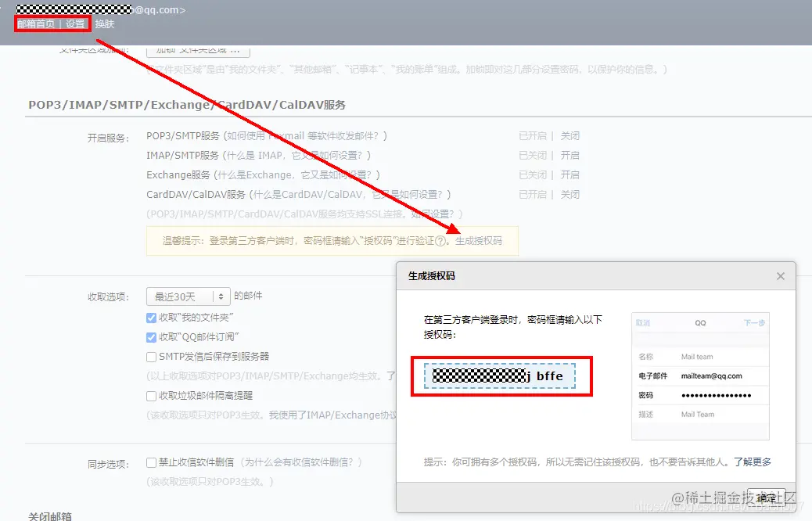
Task: Open the 什么是 IMAP help link
Action: click(296, 156)
